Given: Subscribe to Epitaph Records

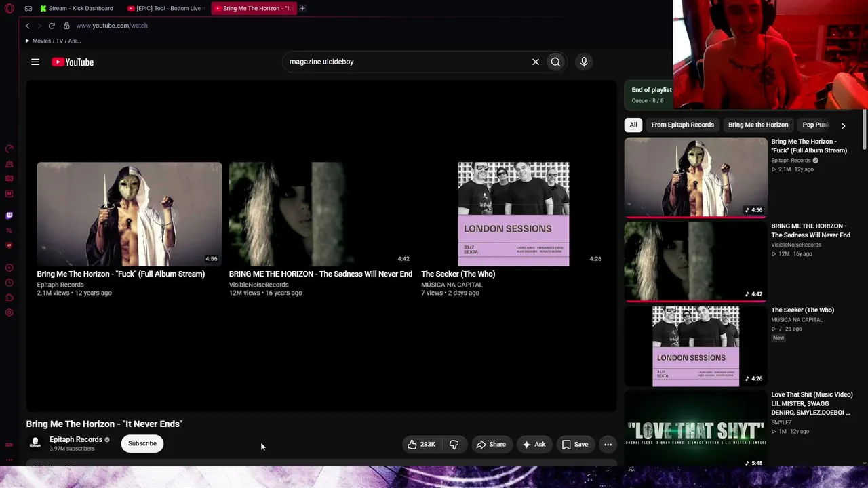Looking at the screenshot, I should pyautogui.click(x=142, y=443).
